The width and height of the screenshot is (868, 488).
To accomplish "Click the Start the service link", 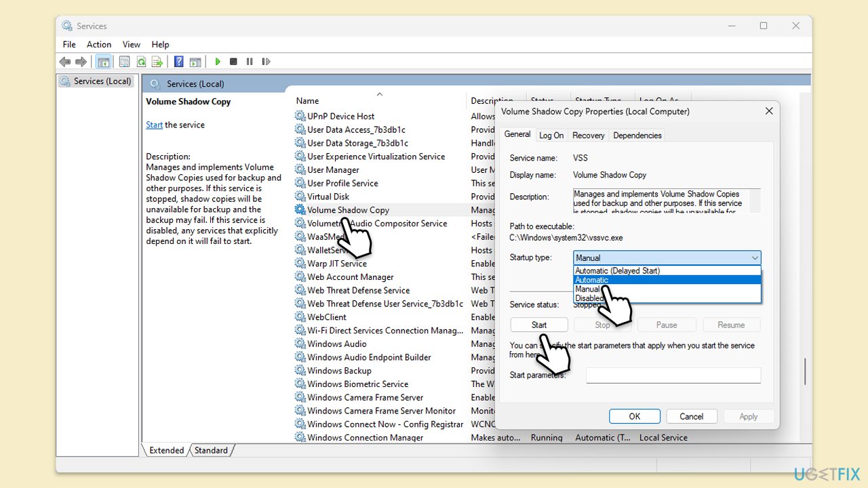I will [154, 125].
